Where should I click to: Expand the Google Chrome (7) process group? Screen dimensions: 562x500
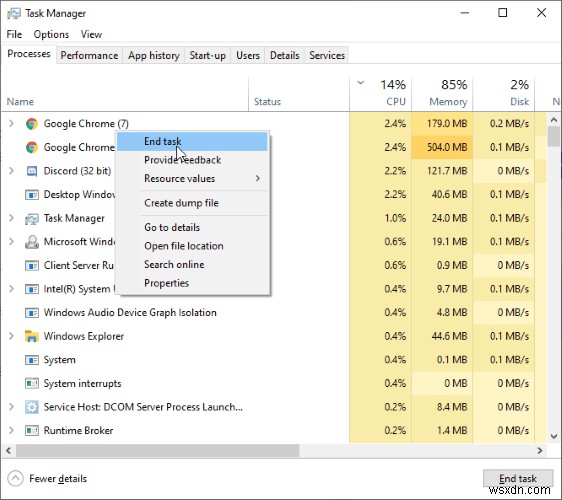tap(11, 124)
